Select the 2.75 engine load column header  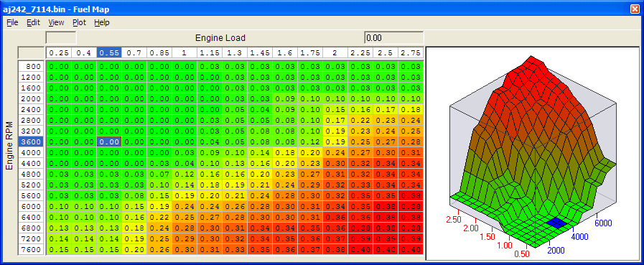[410, 52]
